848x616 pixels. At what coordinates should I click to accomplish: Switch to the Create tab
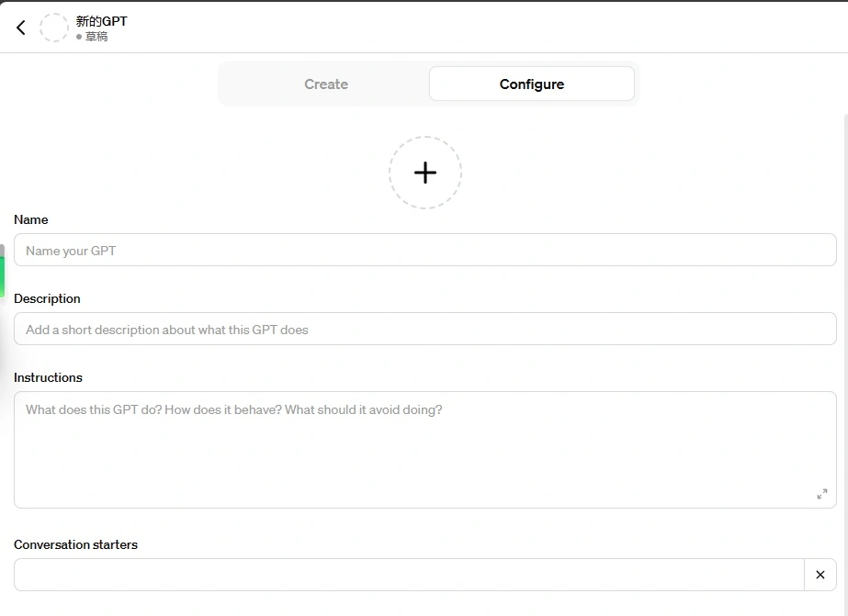click(x=326, y=84)
